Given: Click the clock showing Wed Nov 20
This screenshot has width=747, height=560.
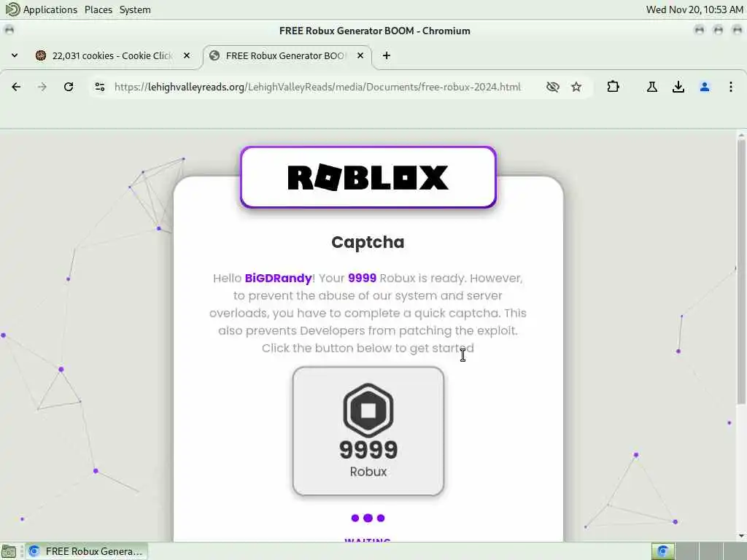Looking at the screenshot, I should [694, 9].
